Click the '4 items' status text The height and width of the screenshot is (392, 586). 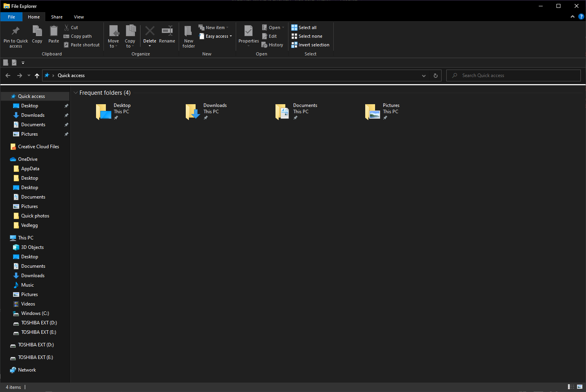click(13, 387)
